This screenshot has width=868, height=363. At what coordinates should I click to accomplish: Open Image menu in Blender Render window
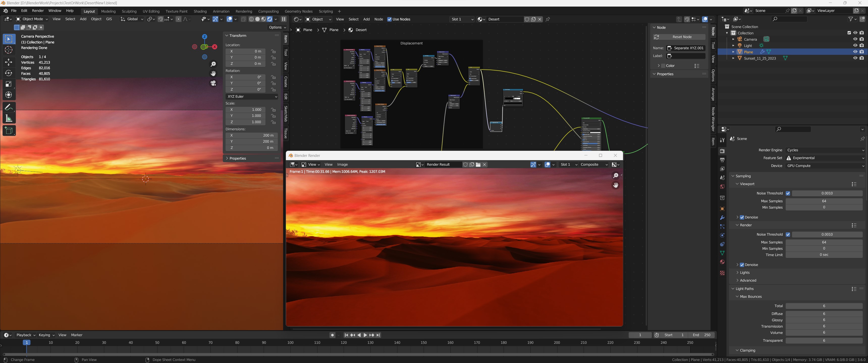342,165
